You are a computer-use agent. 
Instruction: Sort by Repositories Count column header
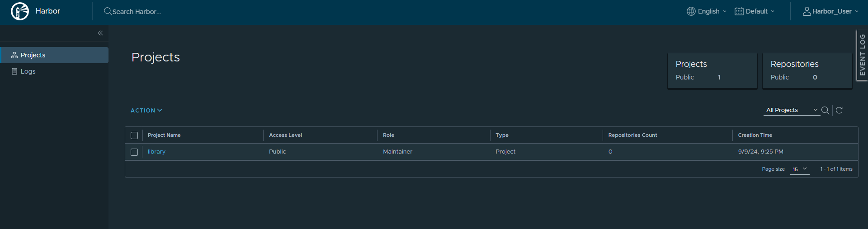click(632, 135)
